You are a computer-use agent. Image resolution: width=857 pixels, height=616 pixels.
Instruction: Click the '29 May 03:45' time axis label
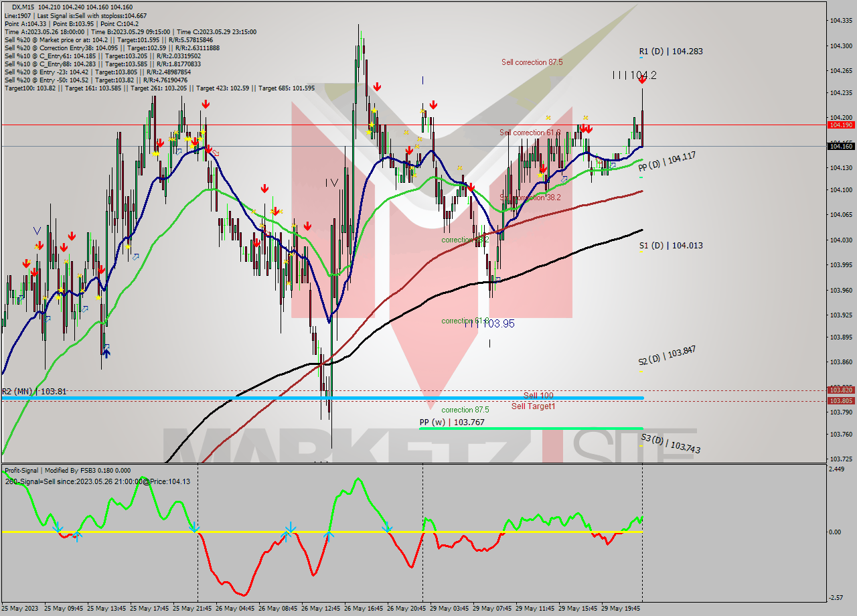click(x=449, y=609)
